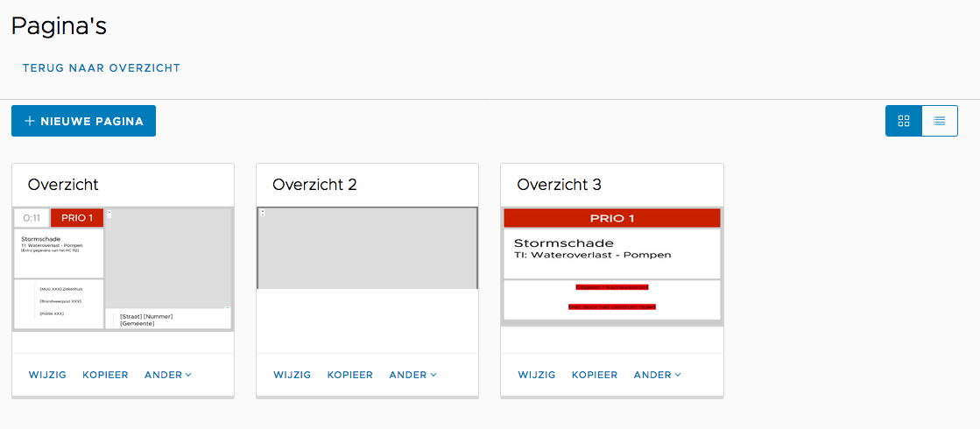Click Kopieer on the Overzicht 2 card
Image resolution: width=980 pixels, height=429 pixels.
pyautogui.click(x=350, y=375)
